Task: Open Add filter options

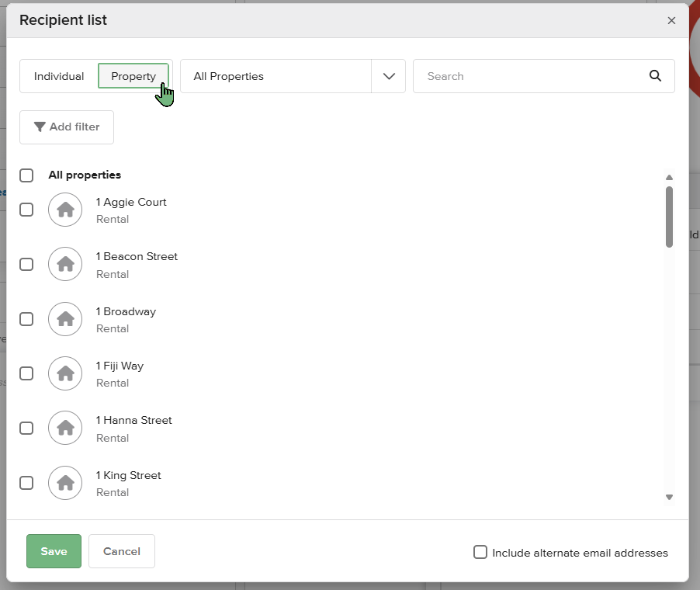Action: 67,127
